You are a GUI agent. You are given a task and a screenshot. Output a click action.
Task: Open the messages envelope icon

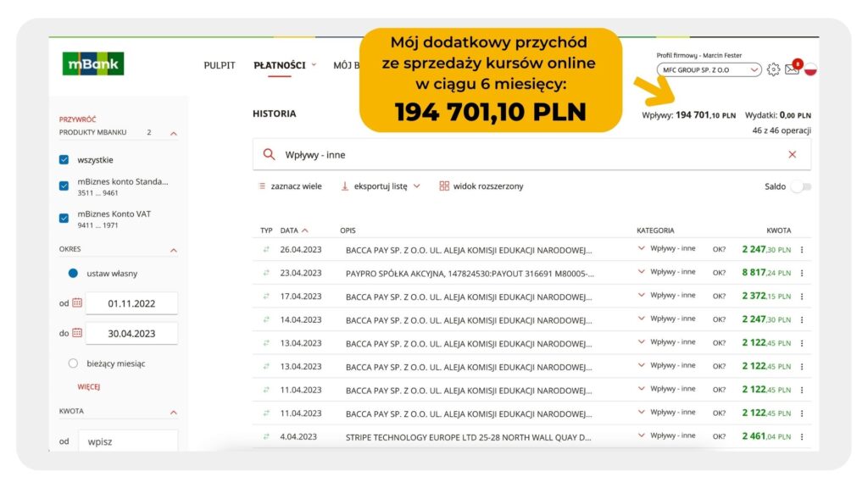[x=792, y=69]
